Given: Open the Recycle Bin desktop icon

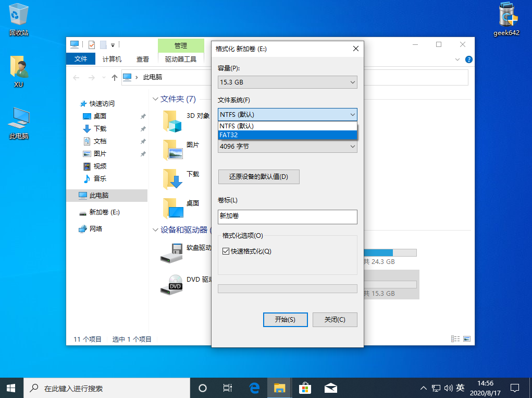Looking at the screenshot, I should 19,20.
